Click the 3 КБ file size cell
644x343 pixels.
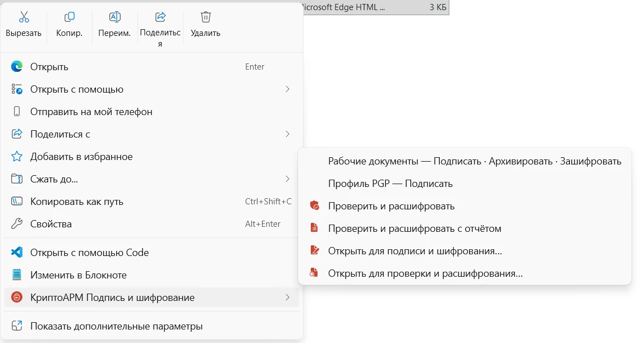pos(438,7)
